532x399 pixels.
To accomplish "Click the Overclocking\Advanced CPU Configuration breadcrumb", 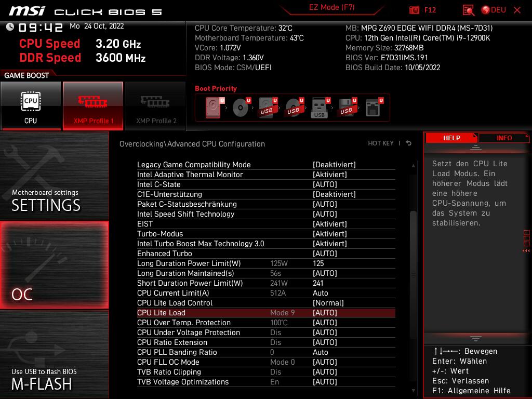I will point(192,143).
